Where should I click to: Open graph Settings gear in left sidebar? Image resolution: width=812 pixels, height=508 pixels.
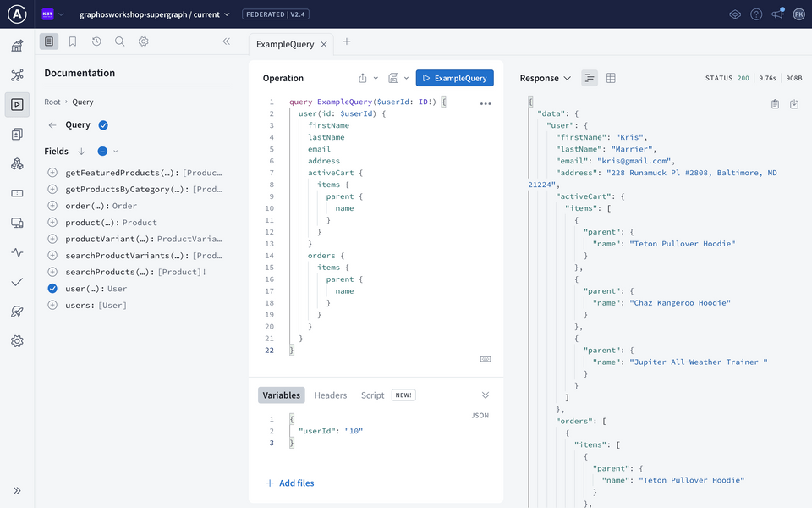click(x=17, y=341)
